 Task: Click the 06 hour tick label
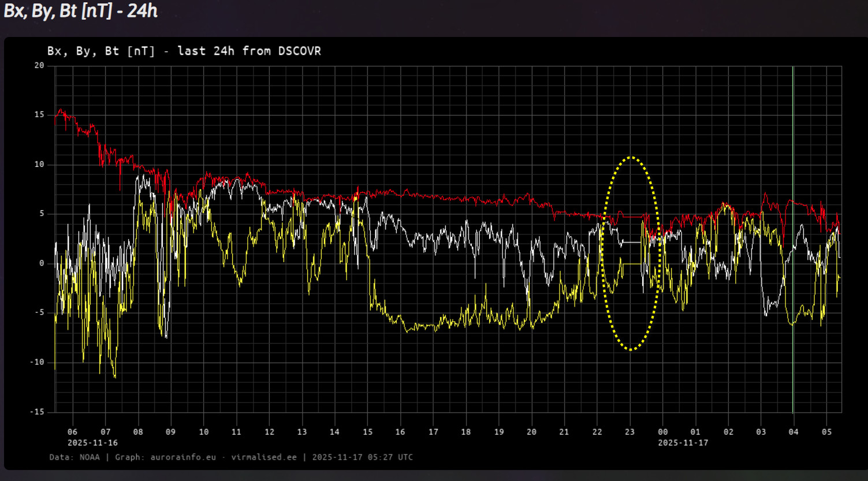tap(72, 432)
